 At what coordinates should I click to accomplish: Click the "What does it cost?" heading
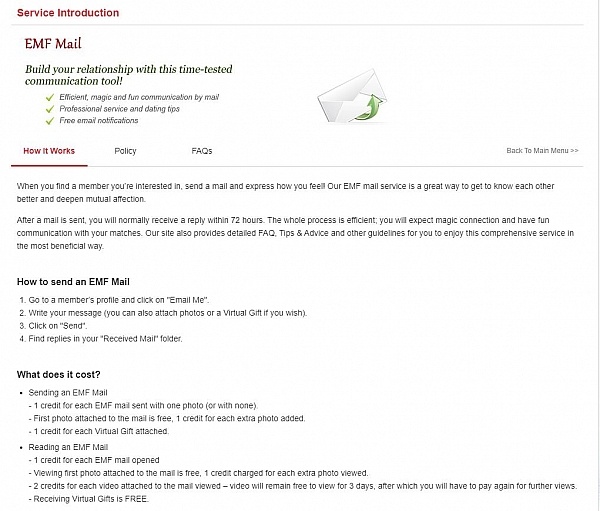[x=58, y=374]
